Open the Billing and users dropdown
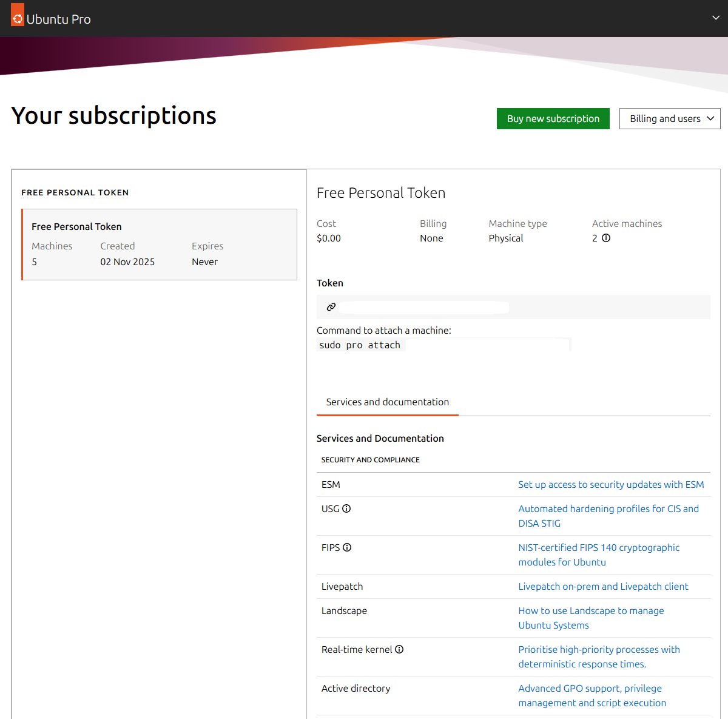This screenshot has height=719, width=728. [670, 118]
